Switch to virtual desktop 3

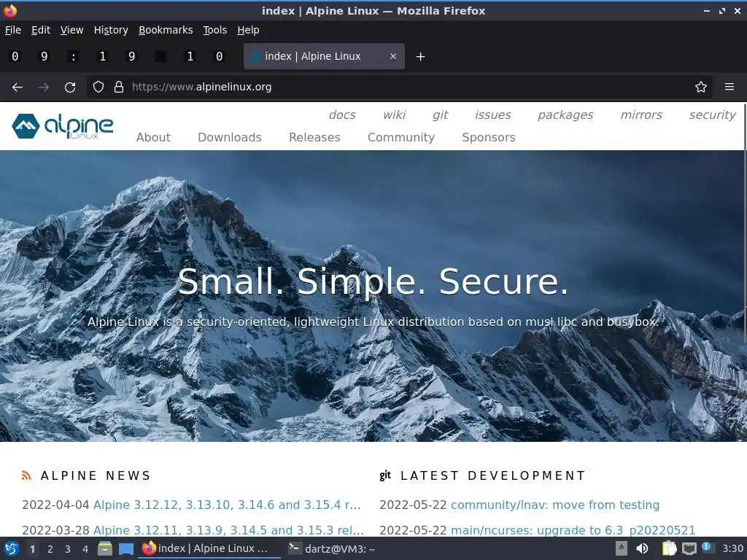pyautogui.click(x=68, y=549)
